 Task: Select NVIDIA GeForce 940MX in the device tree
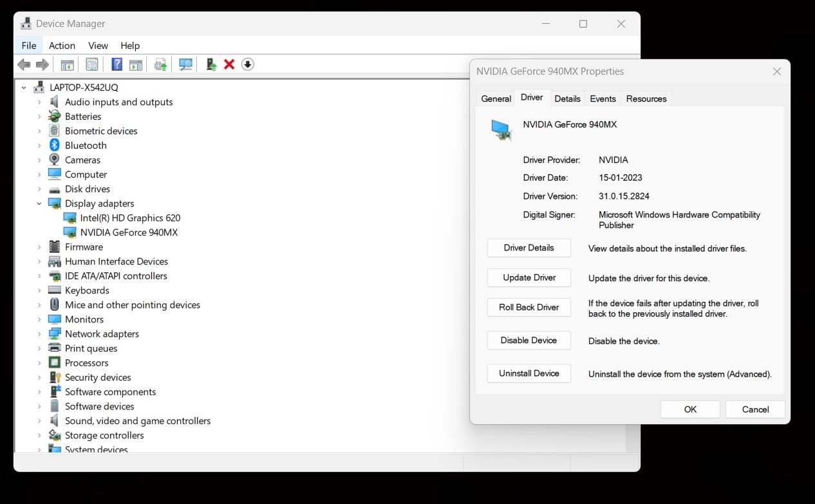point(129,232)
